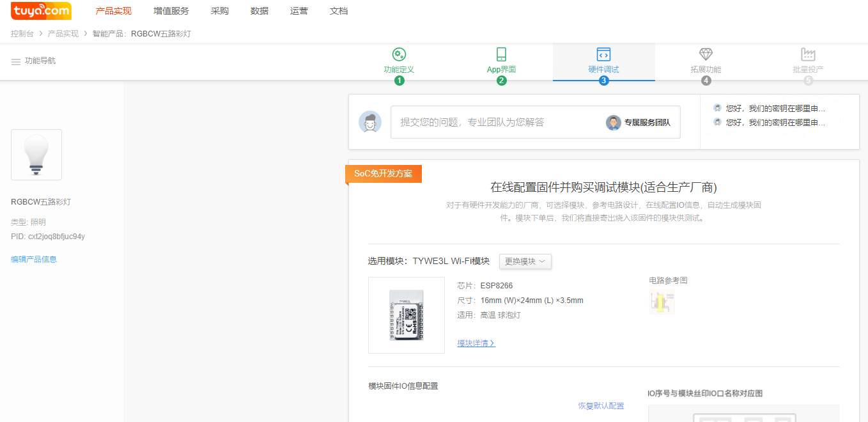868x422 pixels.
Task: Click the customer service avatar icon
Action: (370, 122)
